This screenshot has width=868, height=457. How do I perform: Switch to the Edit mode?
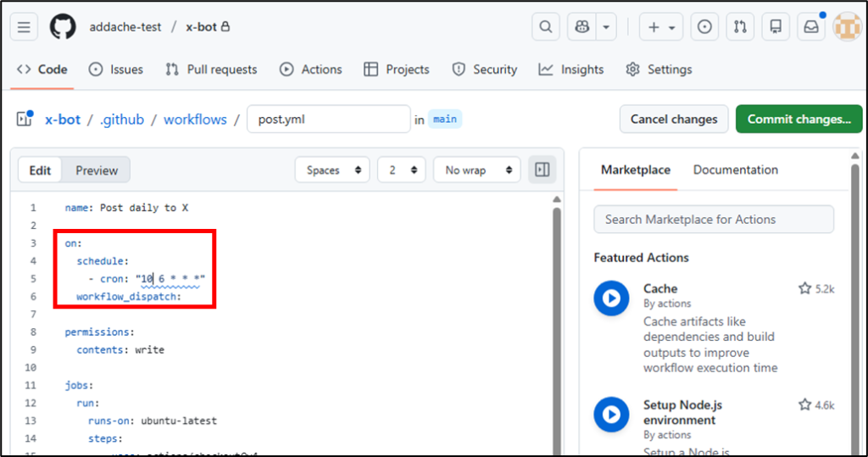pos(41,170)
